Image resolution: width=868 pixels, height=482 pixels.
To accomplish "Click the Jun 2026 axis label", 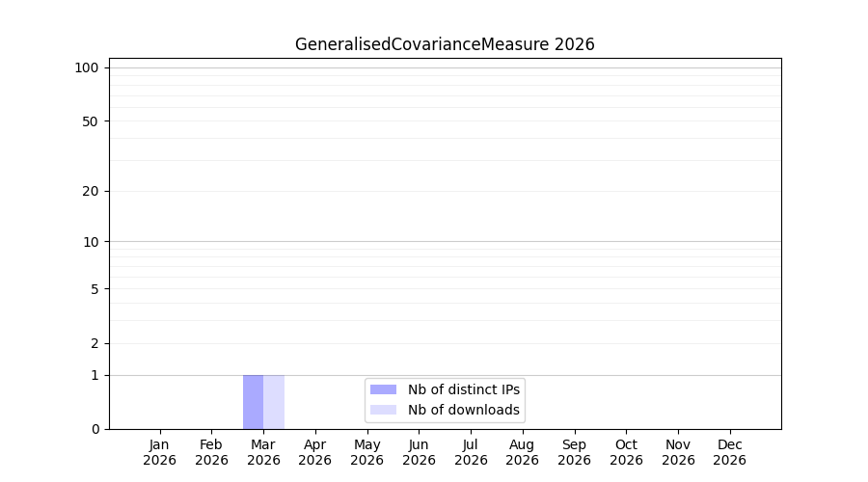I will click(x=420, y=452).
